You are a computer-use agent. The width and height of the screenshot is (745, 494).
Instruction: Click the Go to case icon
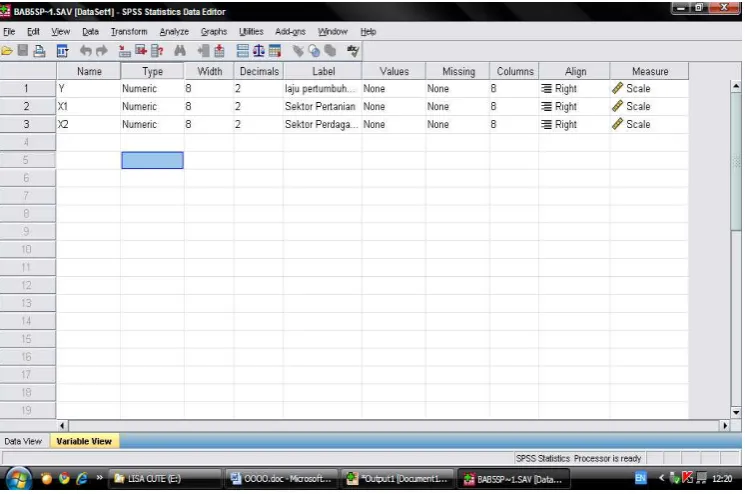(124, 51)
